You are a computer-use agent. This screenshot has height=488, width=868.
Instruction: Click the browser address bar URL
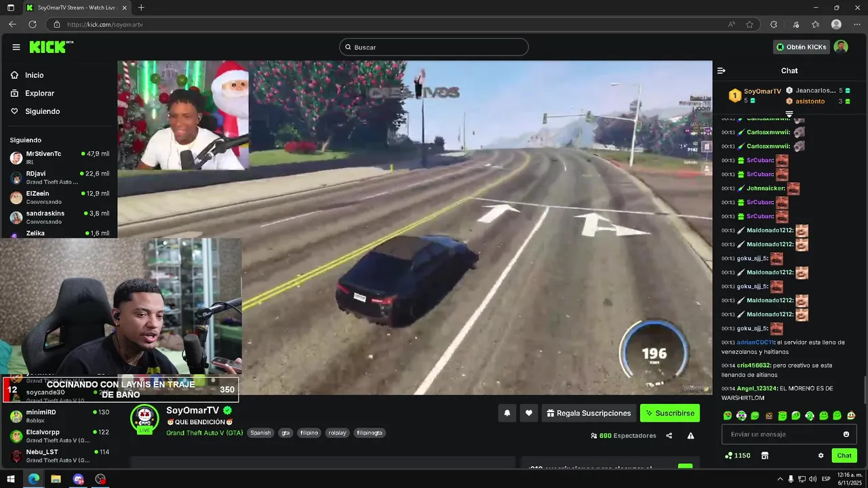[x=105, y=24]
